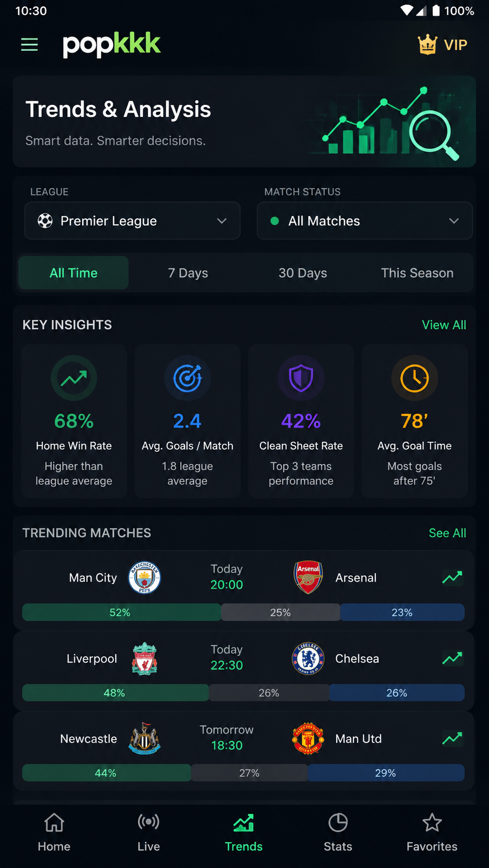This screenshot has height=868, width=489.
Task: Select the This Season time filter
Action: [x=417, y=273]
